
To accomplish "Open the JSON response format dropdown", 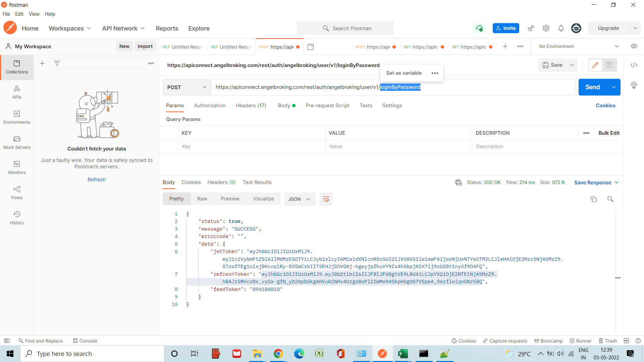I will click(300, 199).
